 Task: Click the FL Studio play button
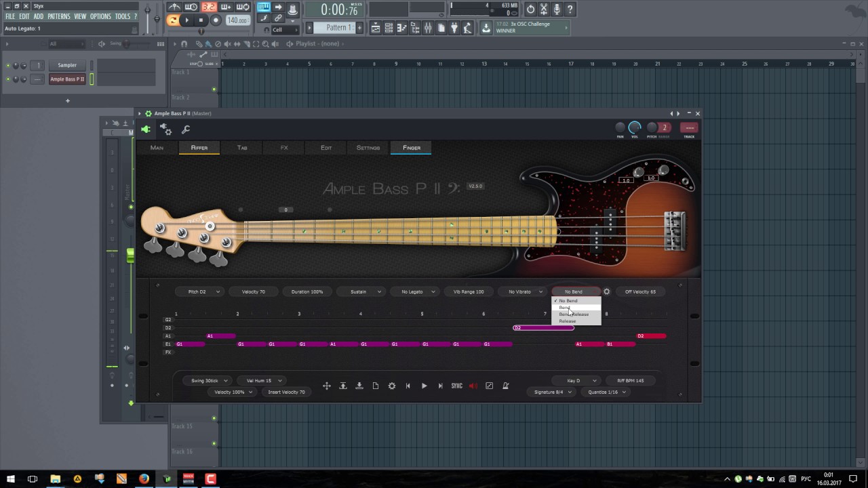point(186,20)
